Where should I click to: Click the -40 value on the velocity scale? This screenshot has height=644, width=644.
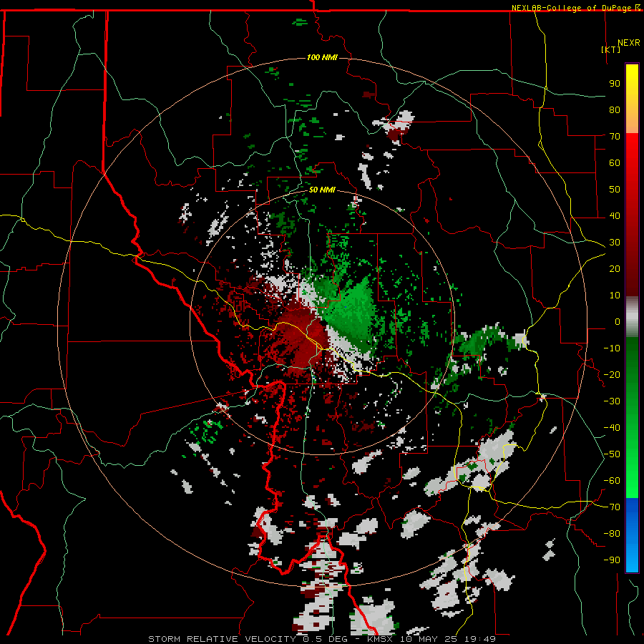(612, 428)
